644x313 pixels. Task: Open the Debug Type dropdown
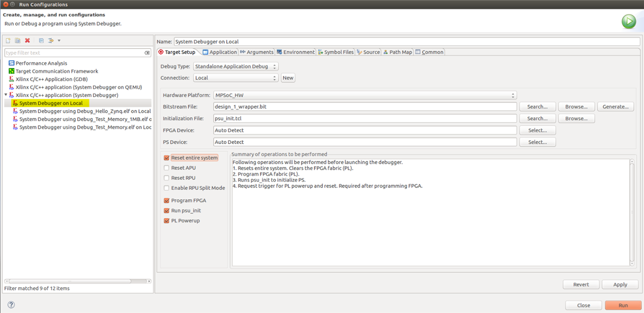(236, 67)
